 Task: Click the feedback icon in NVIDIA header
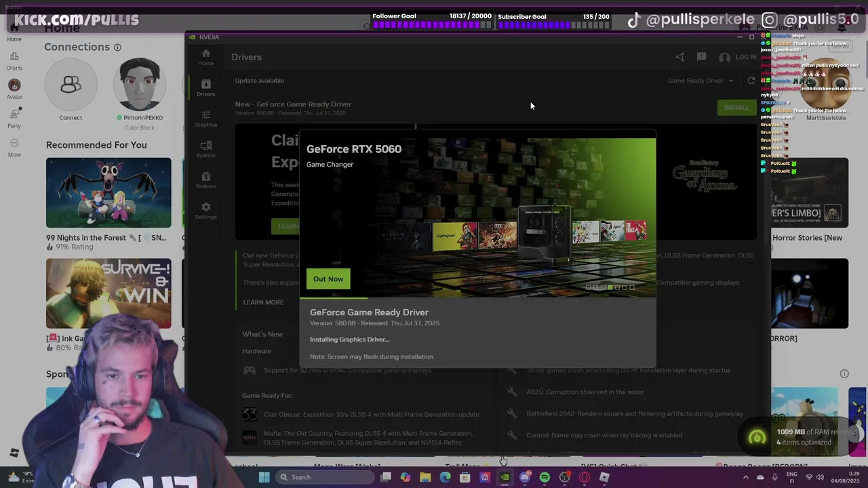702,57
